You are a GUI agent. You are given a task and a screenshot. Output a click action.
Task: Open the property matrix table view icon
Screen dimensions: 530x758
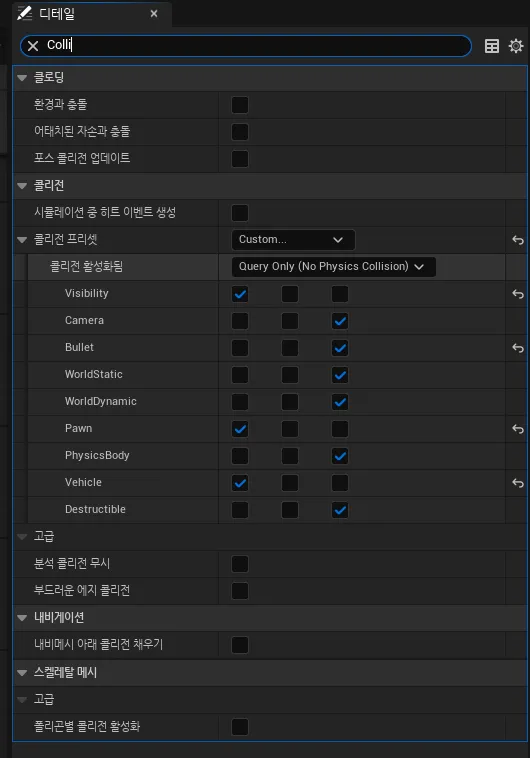click(x=492, y=46)
